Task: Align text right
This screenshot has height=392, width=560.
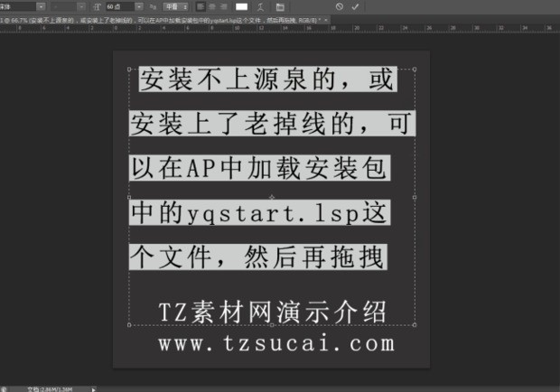Action: click(223, 7)
